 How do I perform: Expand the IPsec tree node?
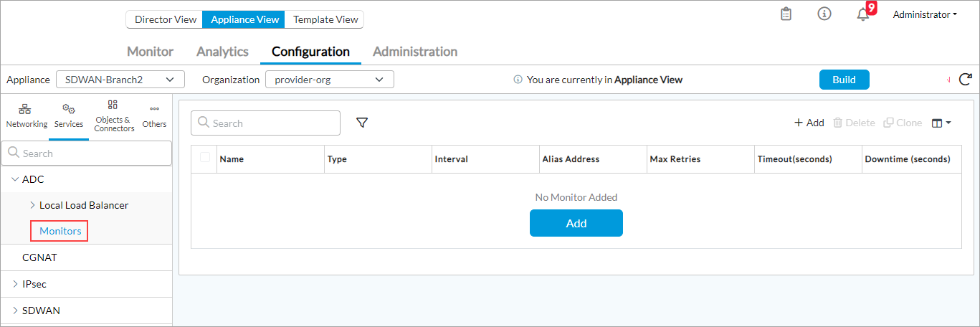point(16,284)
